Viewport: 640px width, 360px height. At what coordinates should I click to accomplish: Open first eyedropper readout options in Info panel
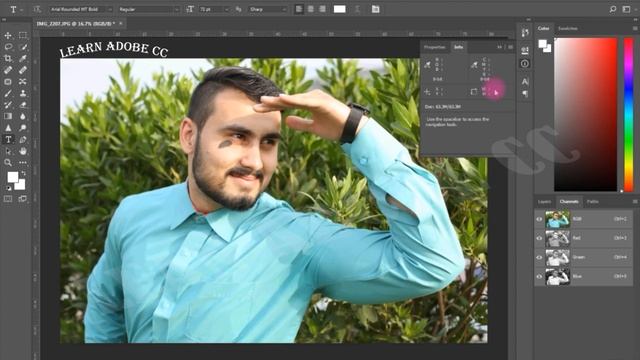point(427,64)
